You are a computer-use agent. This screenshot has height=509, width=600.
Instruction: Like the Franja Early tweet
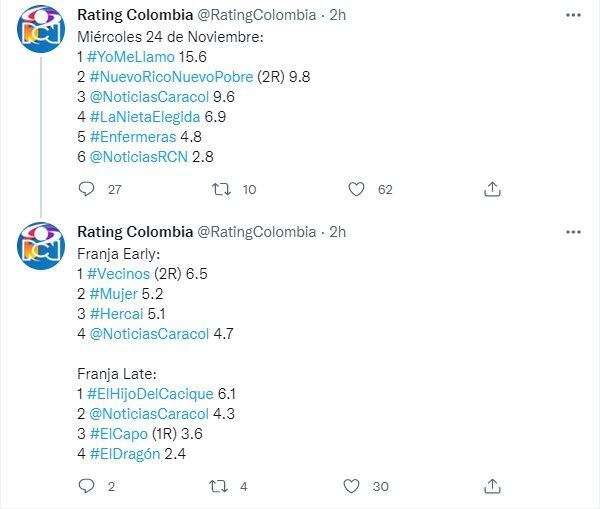pyautogui.click(x=351, y=486)
